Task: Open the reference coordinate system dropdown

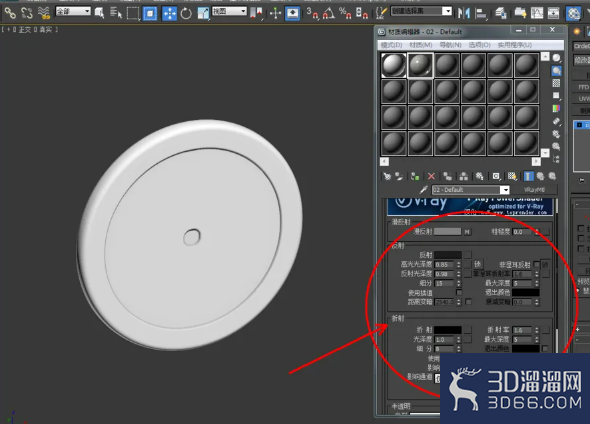Action: [x=229, y=11]
